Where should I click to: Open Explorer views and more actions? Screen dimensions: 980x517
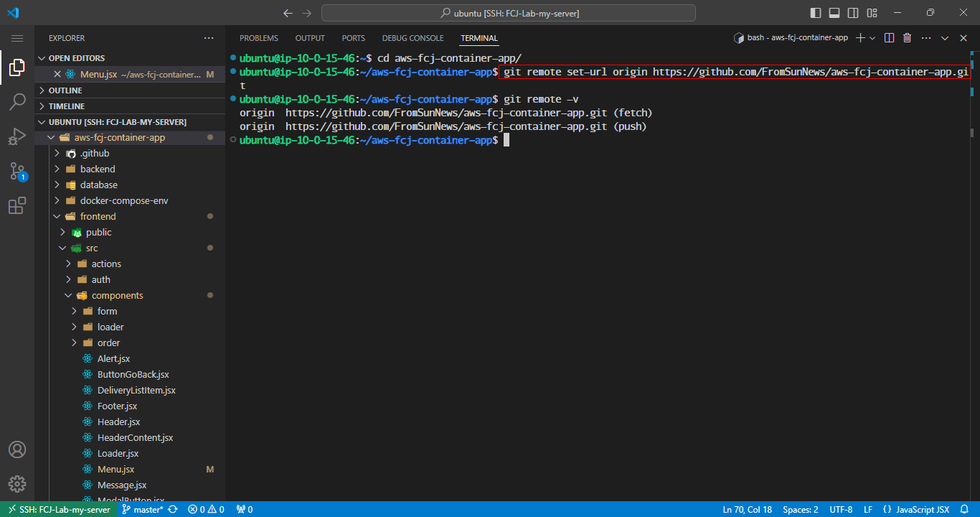pyautogui.click(x=209, y=38)
